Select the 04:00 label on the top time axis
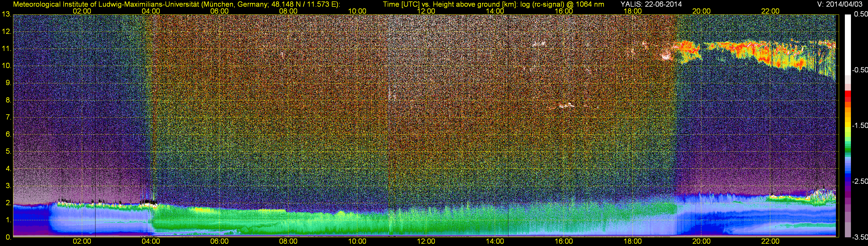868x246 pixels. coord(151,11)
